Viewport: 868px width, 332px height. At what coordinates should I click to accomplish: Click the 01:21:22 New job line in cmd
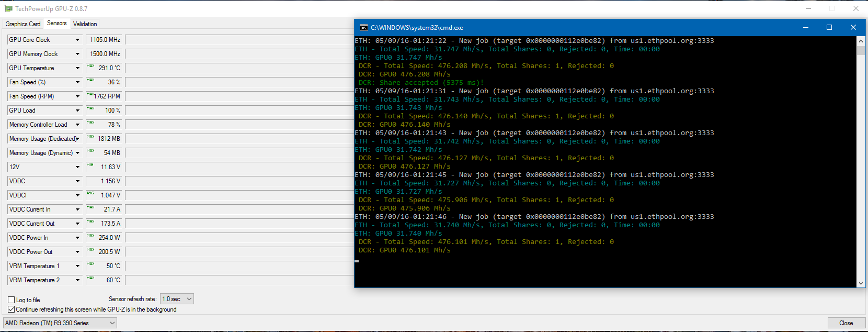(x=534, y=41)
